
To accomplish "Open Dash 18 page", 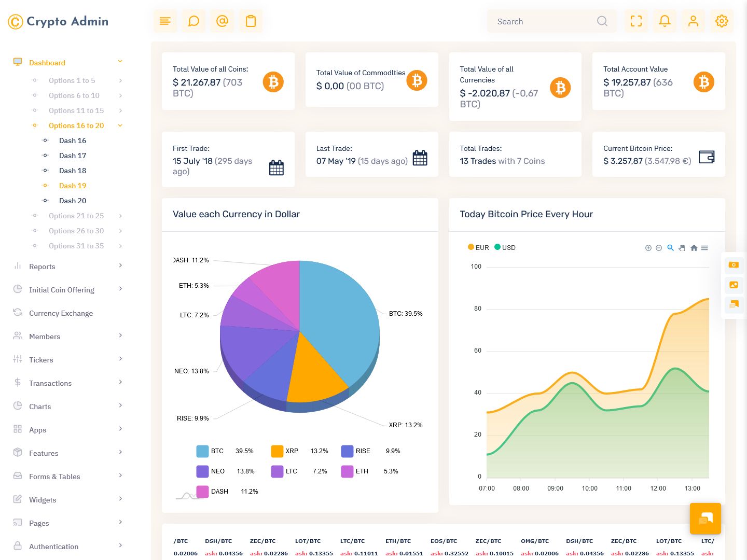I will point(73,171).
